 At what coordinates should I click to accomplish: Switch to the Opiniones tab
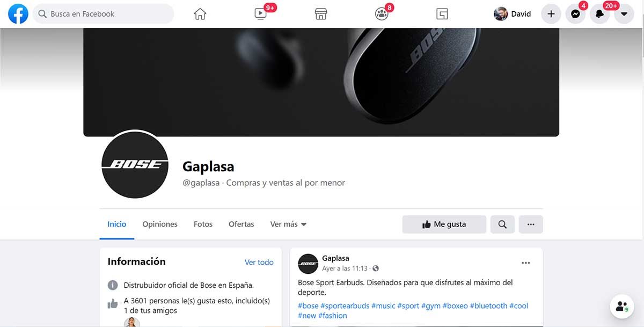[x=160, y=224]
